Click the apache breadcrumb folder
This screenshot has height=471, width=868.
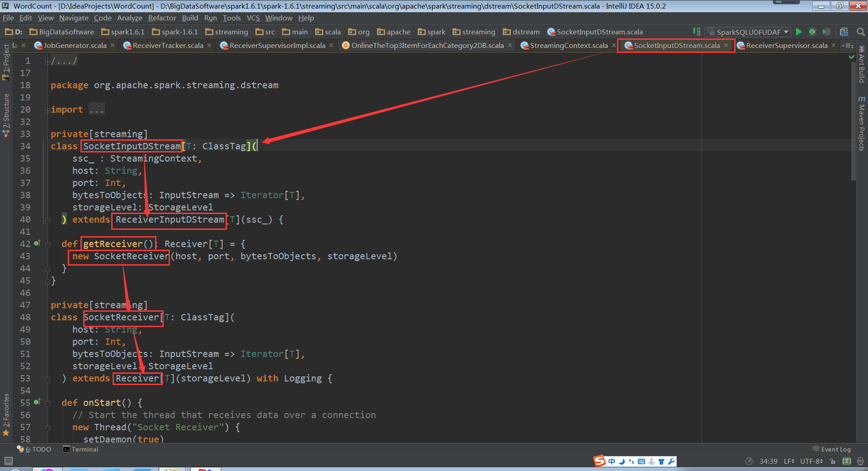394,32
